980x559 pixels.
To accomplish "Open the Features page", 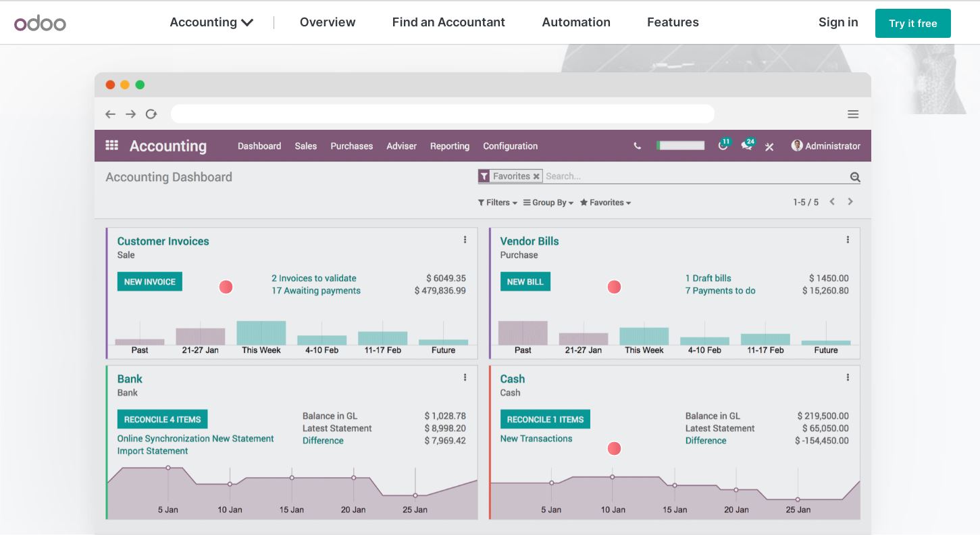I will tap(673, 22).
